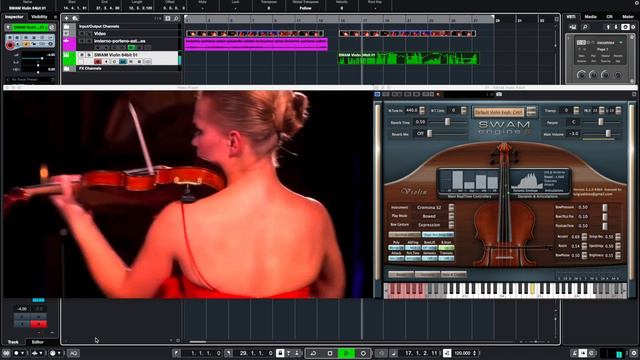Open the track presets icon beside Add Track
This screenshot has height=360, width=640.
click(x=75, y=18)
